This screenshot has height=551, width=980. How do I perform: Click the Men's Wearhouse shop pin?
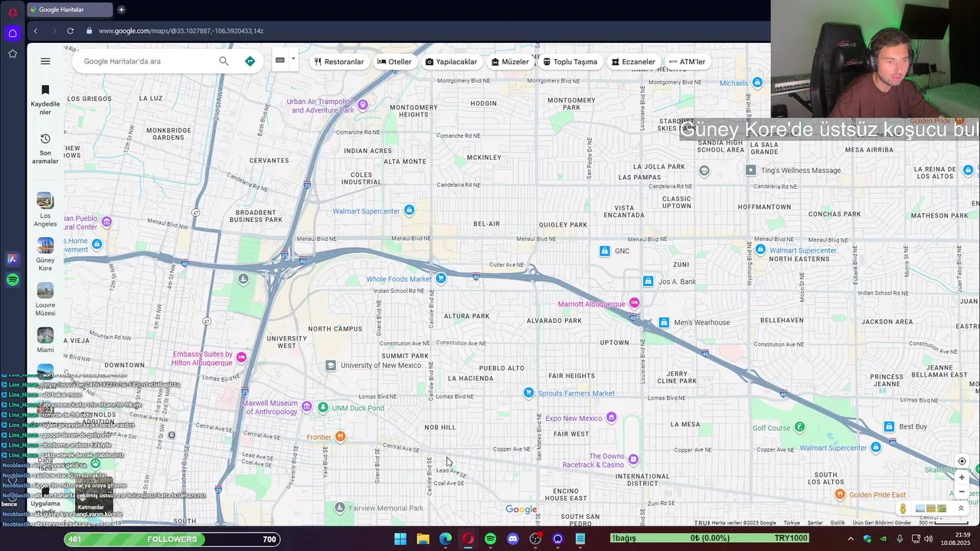(664, 322)
